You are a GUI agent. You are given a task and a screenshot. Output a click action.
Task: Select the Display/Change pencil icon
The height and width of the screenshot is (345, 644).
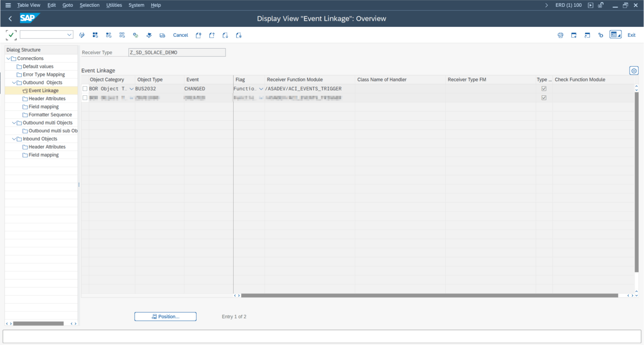pyautogui.click(x=82, y=35)
